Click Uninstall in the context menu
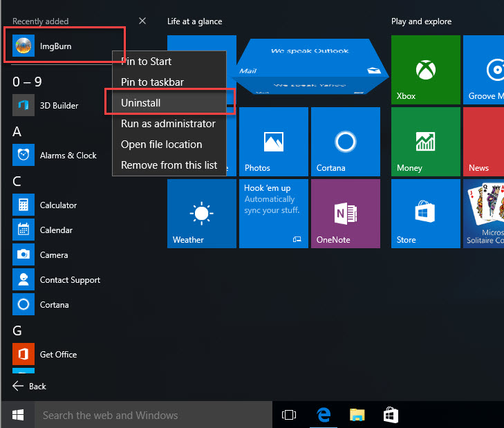The image size is (504, 428). coord(169,103)
